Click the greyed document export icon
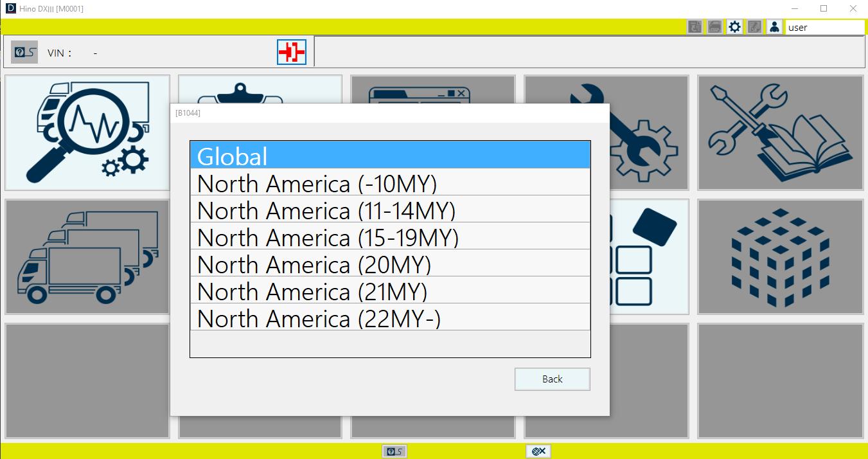The width and height of the screenshot is (868, 459). (695, 27)
